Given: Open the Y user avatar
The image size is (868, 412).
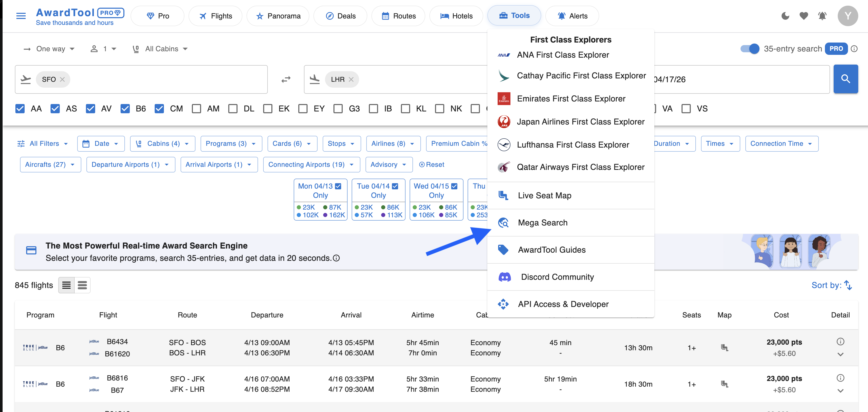Looking at the screenshot, I should (847, 16).
